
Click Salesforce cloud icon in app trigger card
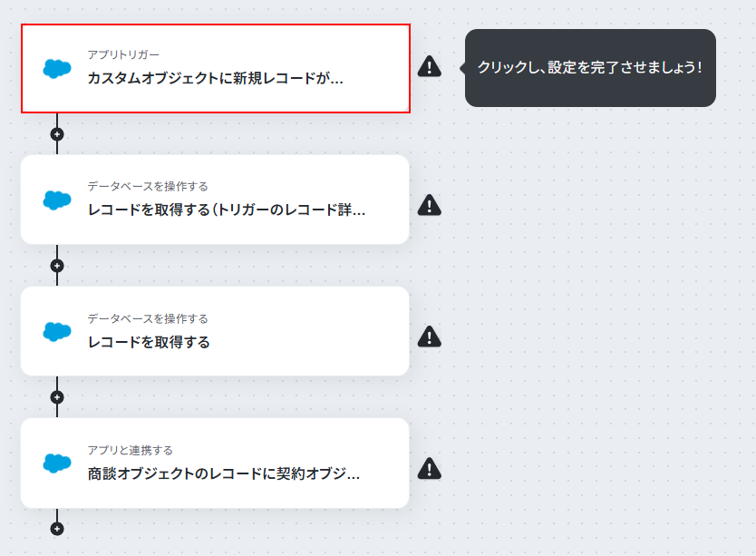[x=57, y=69]
